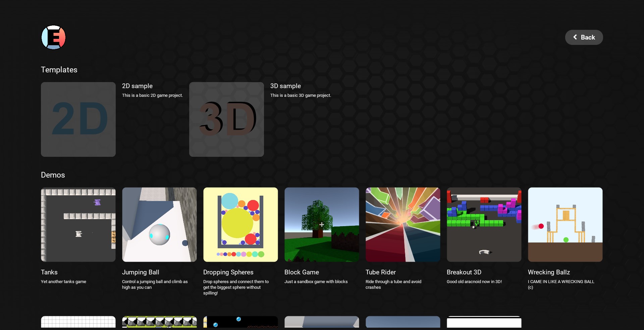The width and height of the screenshot is (644, 330).
Task: Open the Wrecking Ballz demo thumbnail
Action: pos(565,224)
